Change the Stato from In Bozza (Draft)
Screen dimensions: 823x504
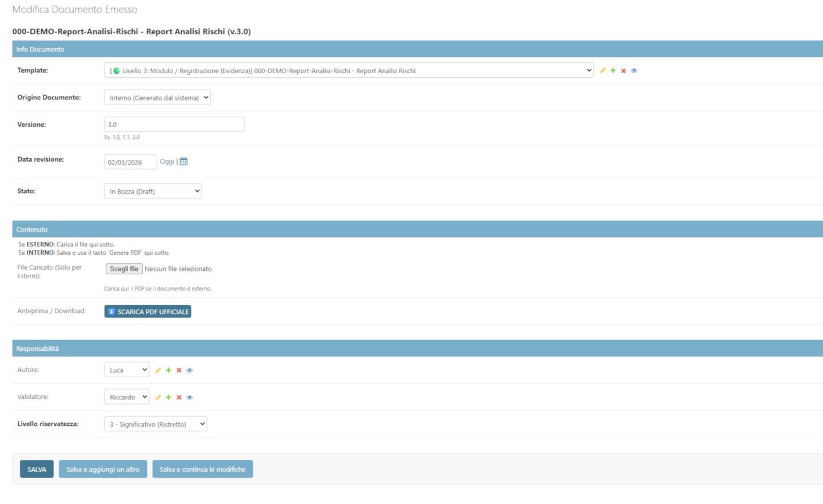point(153,191)
